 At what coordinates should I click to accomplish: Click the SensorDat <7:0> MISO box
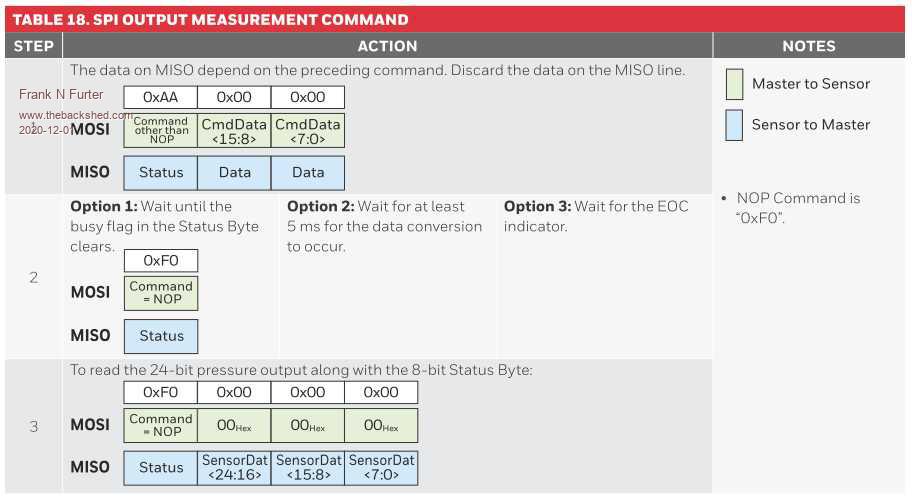pos(381,467)
